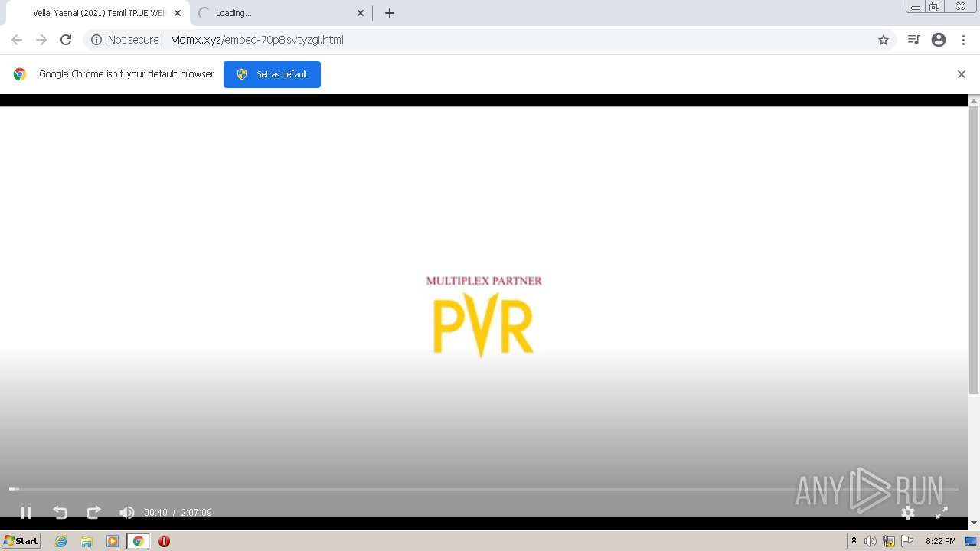This screenshot has height=551, width=980.
Task: Pause the video playback
Action: tap(26, 513)
